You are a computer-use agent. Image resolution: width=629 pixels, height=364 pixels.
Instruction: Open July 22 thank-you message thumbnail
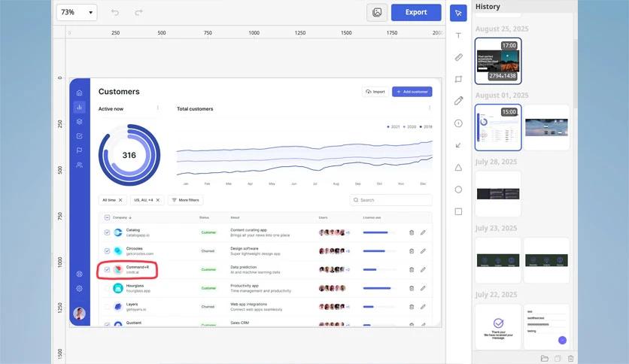pos(498,327)
